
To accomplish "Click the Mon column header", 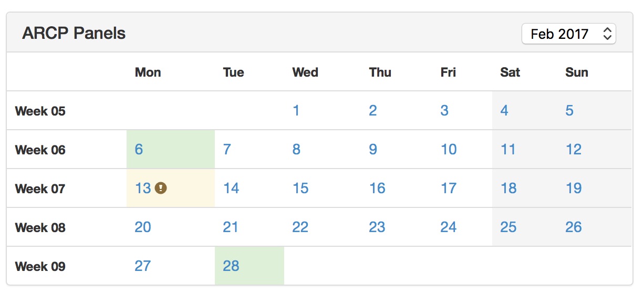I will 148,72.
